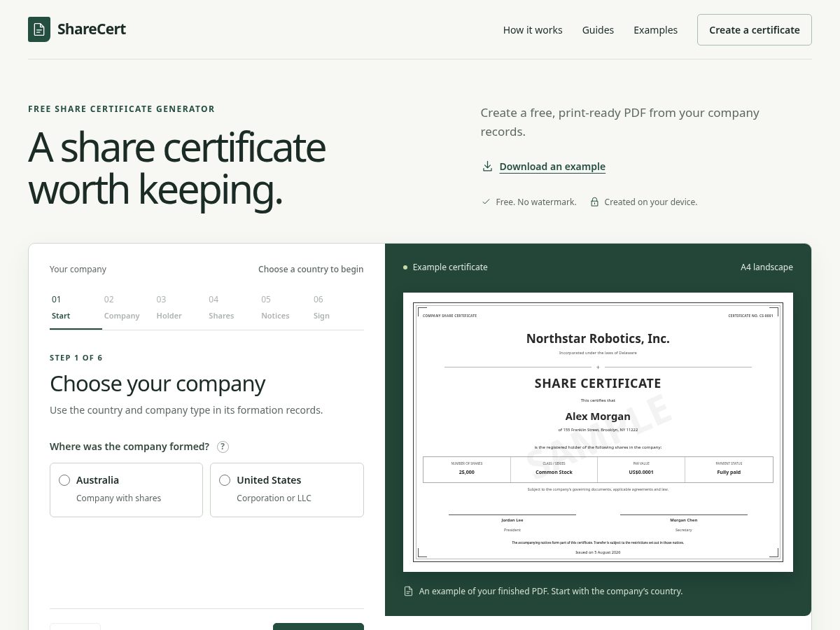
Task: Click the help question mark icon
Action: coord(223,447)
